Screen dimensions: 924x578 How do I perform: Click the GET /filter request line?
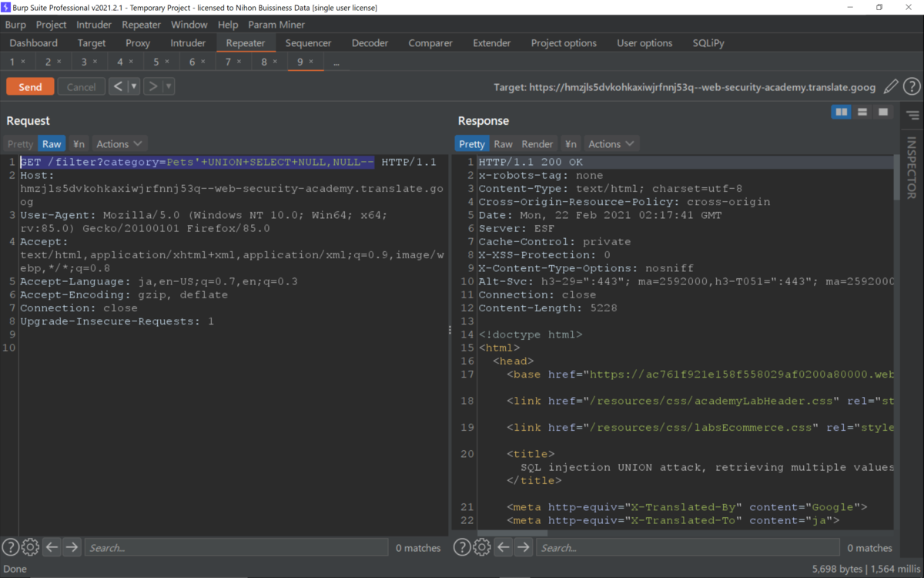228,162
